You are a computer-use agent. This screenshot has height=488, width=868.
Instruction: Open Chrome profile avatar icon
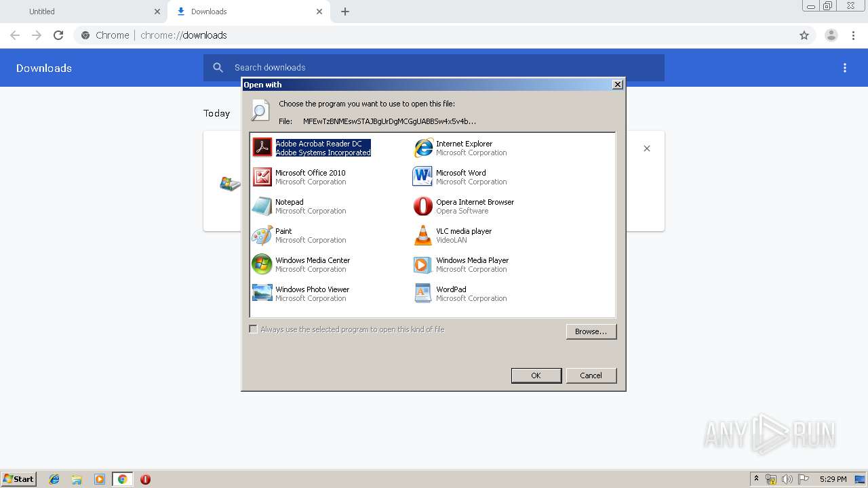831,35
